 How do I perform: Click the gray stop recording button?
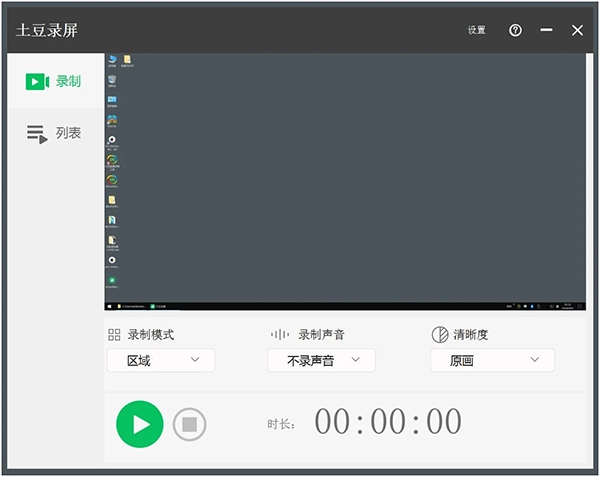click(189, 424)
